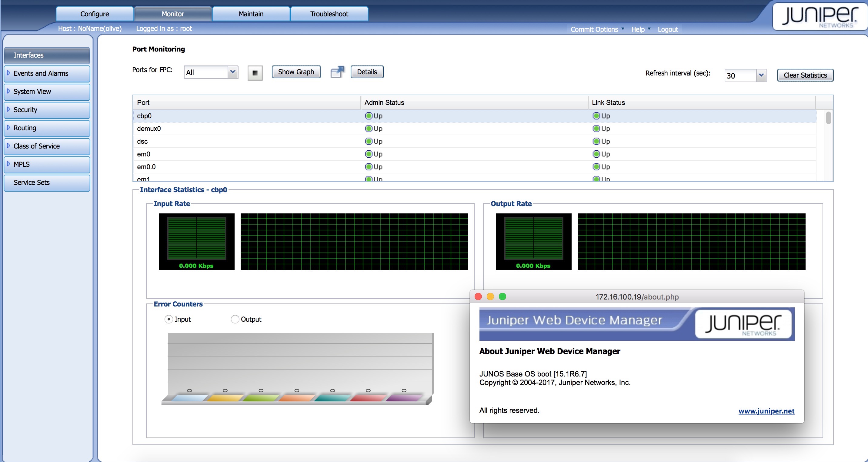Click the yellow error counter swatch

click(x=225, y=398)
